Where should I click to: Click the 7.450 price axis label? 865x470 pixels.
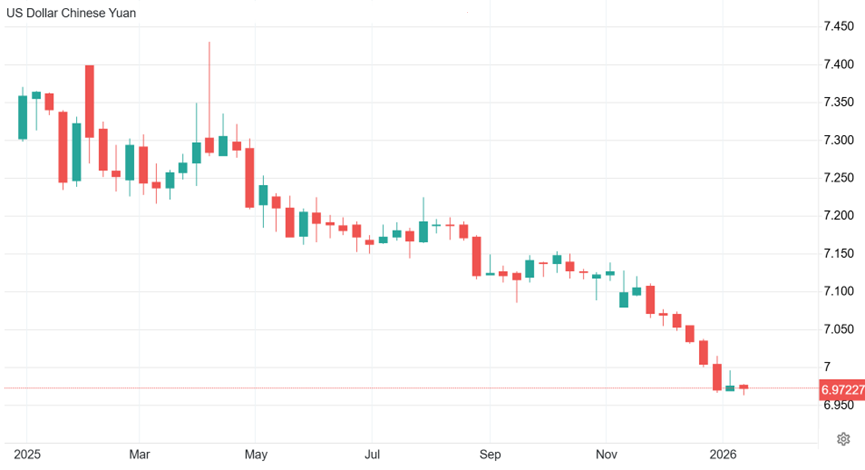click(838, 26)
